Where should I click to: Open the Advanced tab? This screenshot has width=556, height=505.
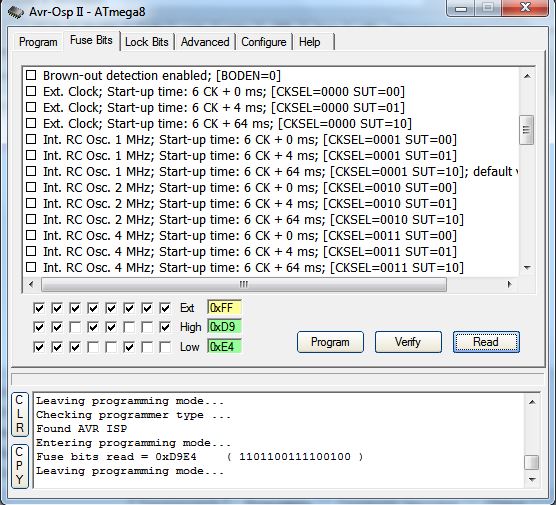point(205,42)
